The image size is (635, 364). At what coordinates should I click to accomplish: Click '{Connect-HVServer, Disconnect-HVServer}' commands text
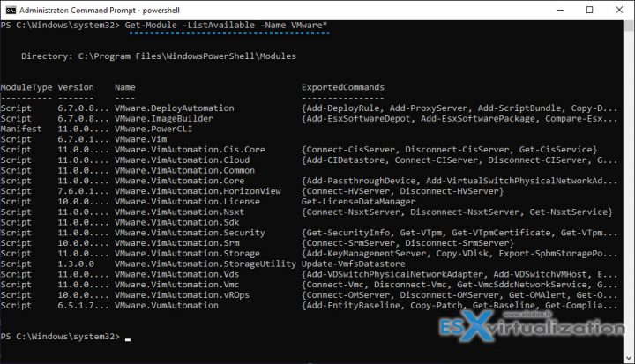[402, 191]
